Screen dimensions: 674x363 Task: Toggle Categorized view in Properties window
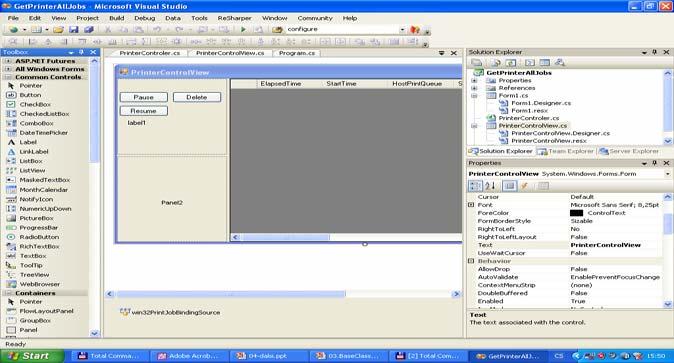pyautogui.click(x=475, y=186)
